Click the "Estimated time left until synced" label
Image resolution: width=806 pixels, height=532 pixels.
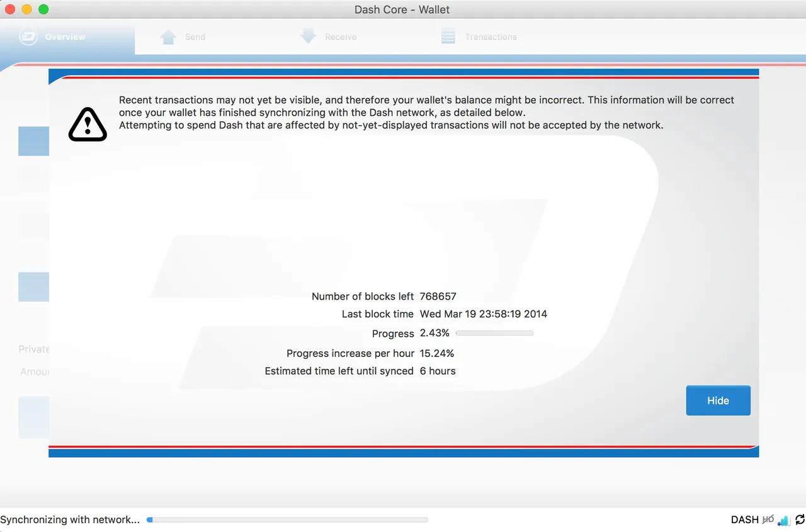click(339, 371)
